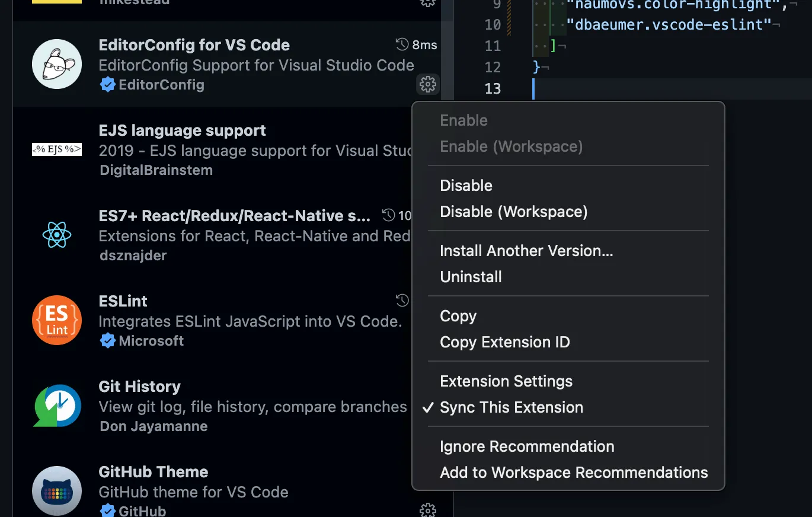Click the verified publisher badge next to Microsoft
812x517 pixels.
coord(107,340)
